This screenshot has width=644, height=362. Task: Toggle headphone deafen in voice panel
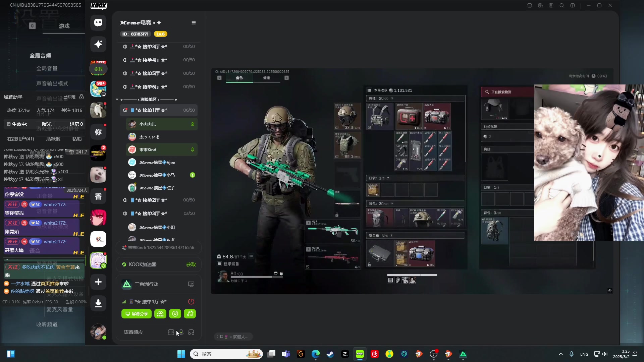[191, 332]
